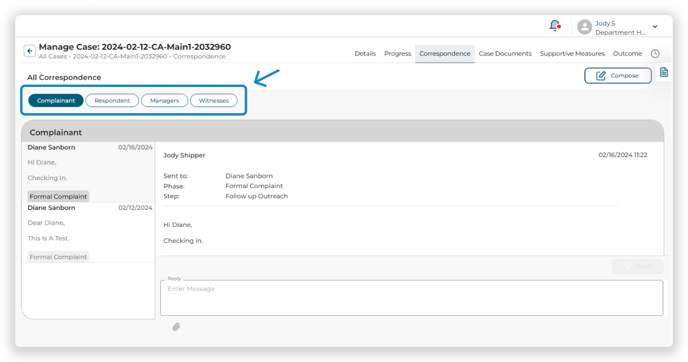Open the Supportive Measures tab
This screenshot has width=688, height=362.
click(572, 54)
